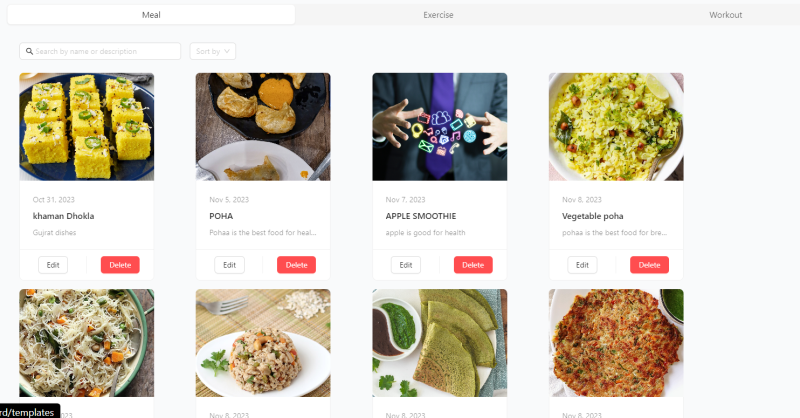Click the POHA title text
This screenshot has height=418, width=800.
coord(221,216)
